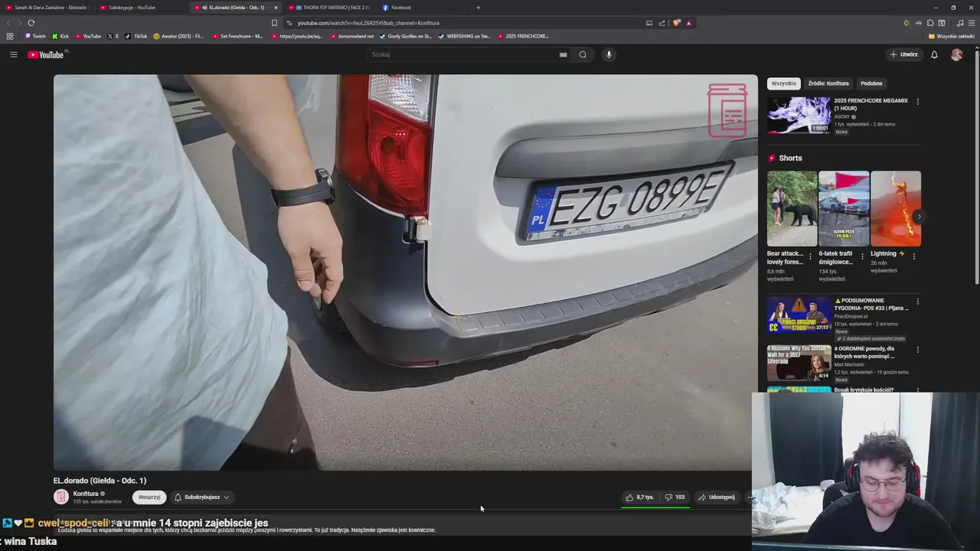Open the TikTok bookmark
This screenshot has height=551, width=980.
(136, 36)
